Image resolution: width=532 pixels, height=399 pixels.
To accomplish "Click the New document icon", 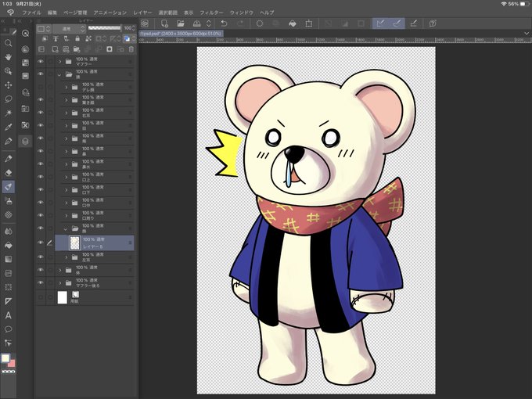I will [x=164, y=23].
